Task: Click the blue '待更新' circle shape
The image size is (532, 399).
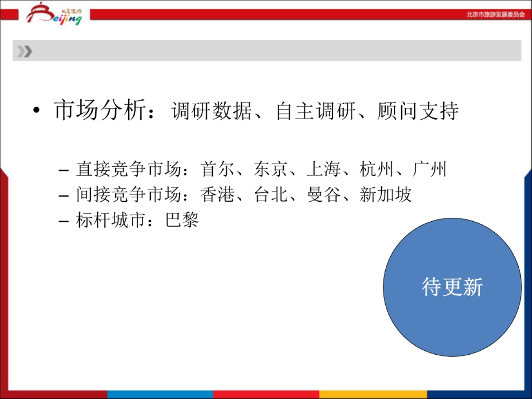Action: pyautogui.click(x=450, y=288)
